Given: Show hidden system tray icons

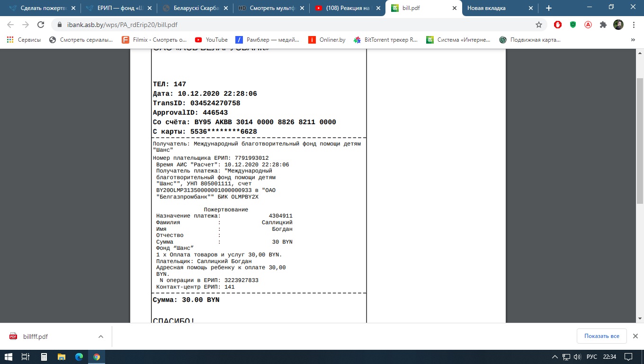Looking at the screenshot, I should click(x=555, y=356).
